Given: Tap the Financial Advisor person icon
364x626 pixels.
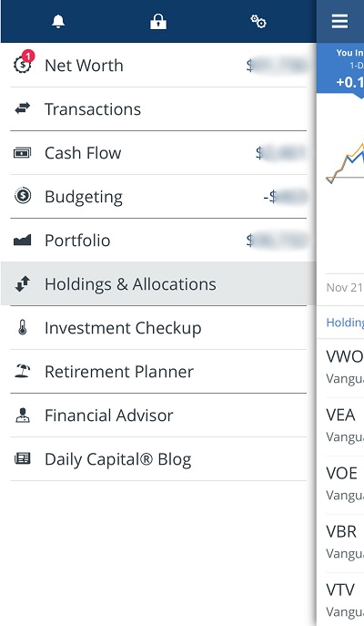Looking at the screenshot, I should pos(23,415).
